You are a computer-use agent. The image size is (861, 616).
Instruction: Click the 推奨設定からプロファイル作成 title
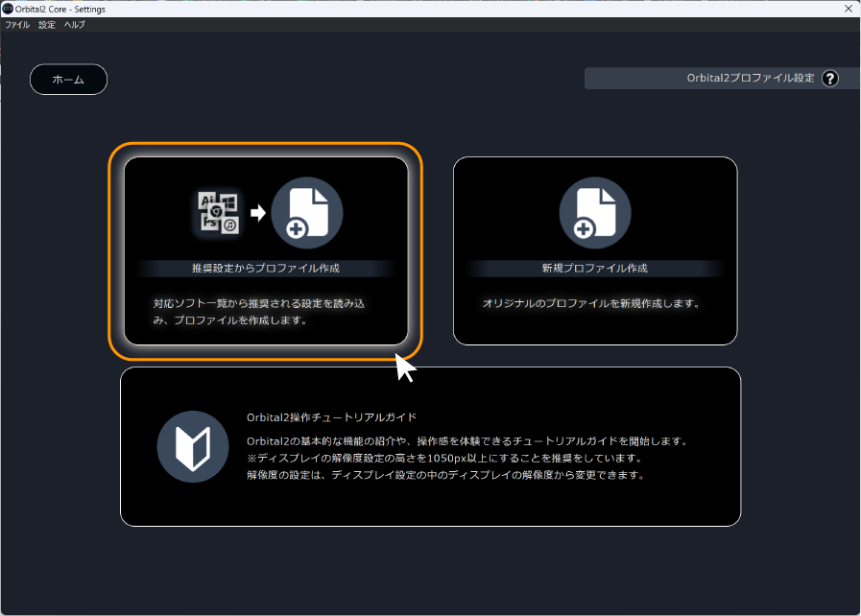(x=266, y=268)
